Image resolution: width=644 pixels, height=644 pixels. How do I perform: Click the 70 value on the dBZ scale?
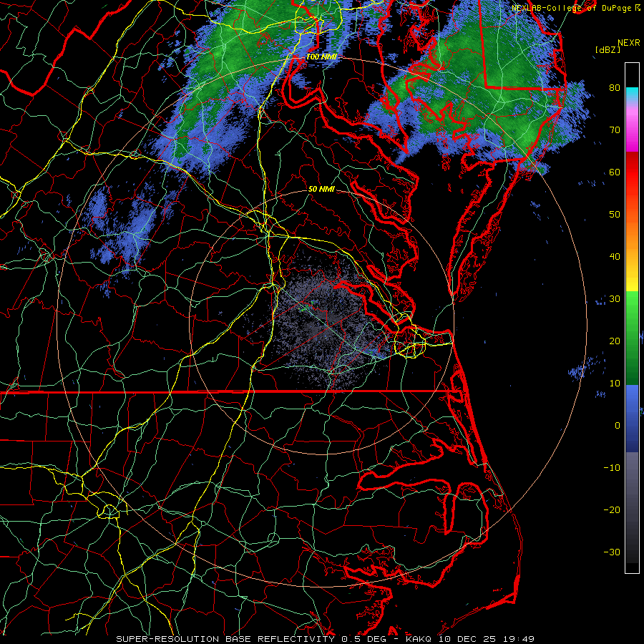pyautogui.click(x=615, y=130)
